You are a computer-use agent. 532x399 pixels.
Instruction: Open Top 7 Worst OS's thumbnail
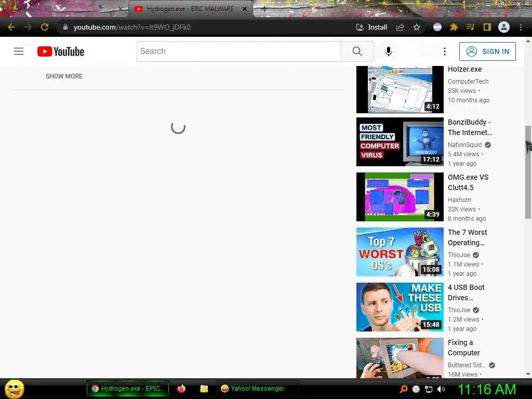tap(400, 252)
